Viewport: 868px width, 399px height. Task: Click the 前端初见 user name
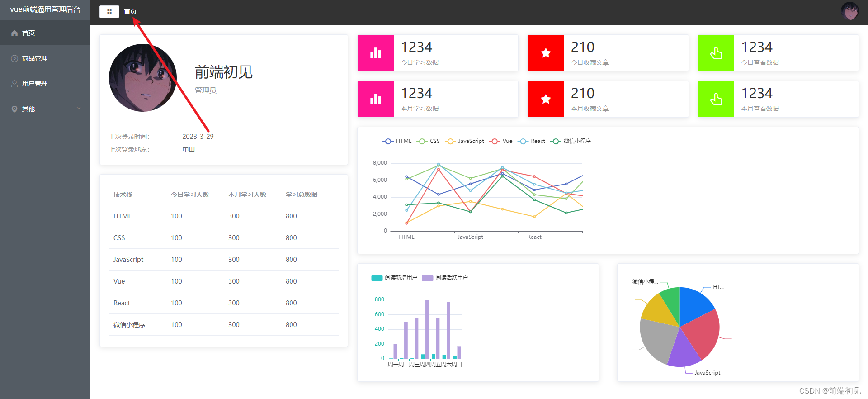[x=223, y=72]
